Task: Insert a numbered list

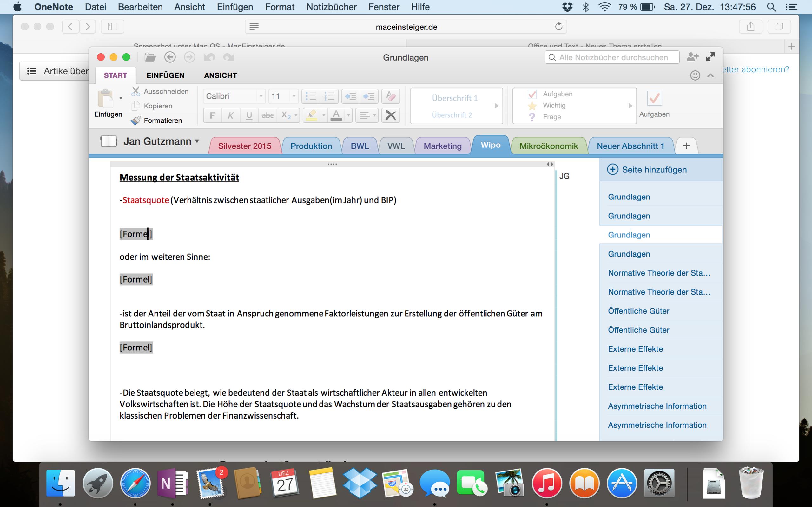Action: [x=329, y=96]
